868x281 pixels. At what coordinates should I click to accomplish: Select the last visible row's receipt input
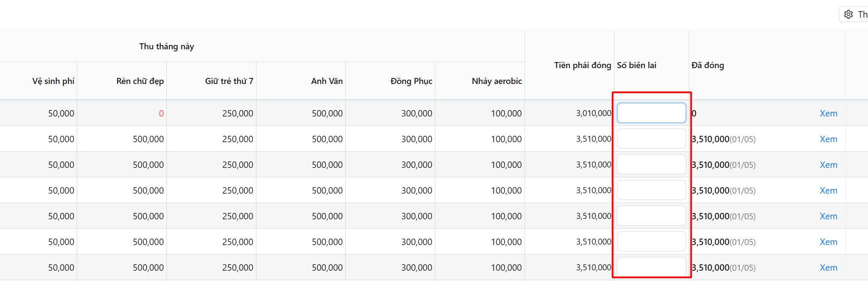pyautogui.click(x=651, y=267)
